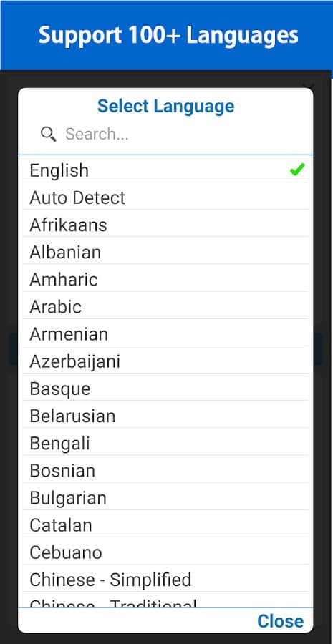The width and height of the screenshot is (333, 644).
Task: Select Bulgarian language
Action: [x=165, y=498]
